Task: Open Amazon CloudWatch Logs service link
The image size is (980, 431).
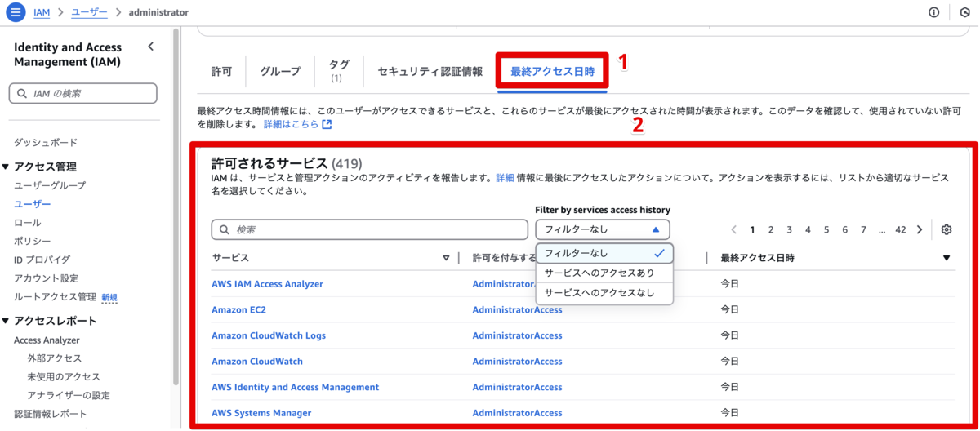Action: (269, 335)
